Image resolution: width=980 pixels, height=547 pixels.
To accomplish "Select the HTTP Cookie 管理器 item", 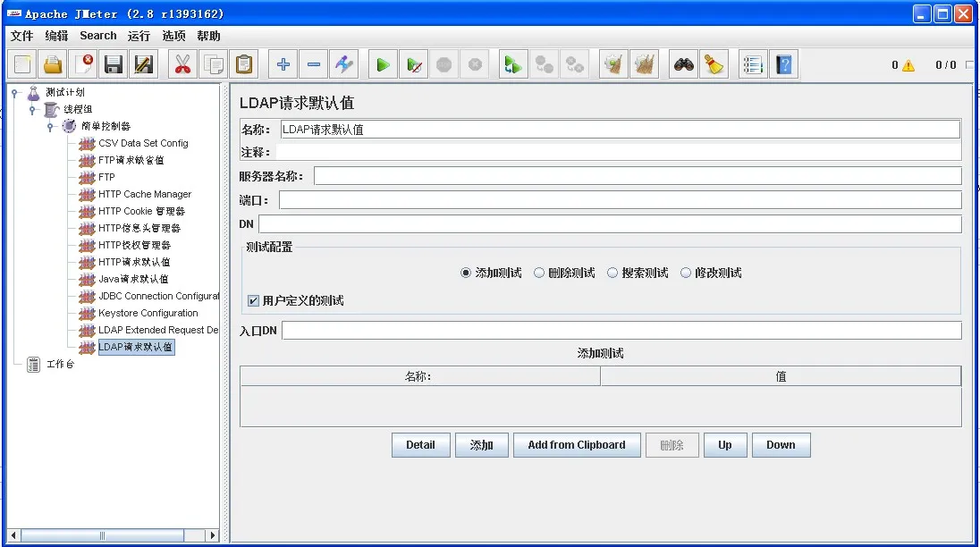I will [x=142, y=212].
